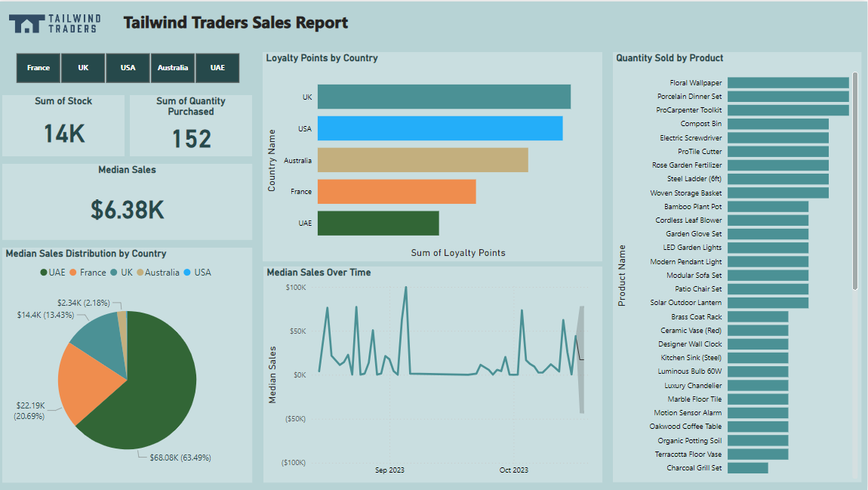Click the Sep 2023 axis label
The image size is (868, 490).
[x=389, y=470]
